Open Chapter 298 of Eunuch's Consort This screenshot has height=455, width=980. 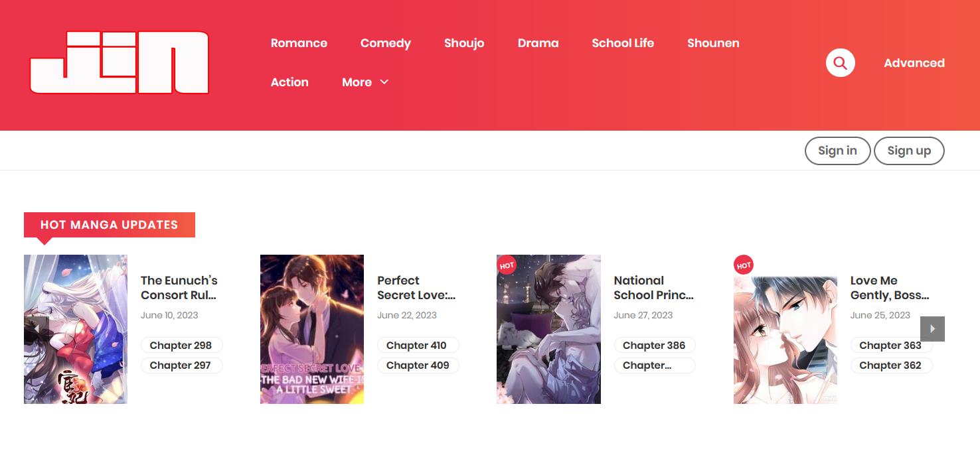[x=181, y=346]
